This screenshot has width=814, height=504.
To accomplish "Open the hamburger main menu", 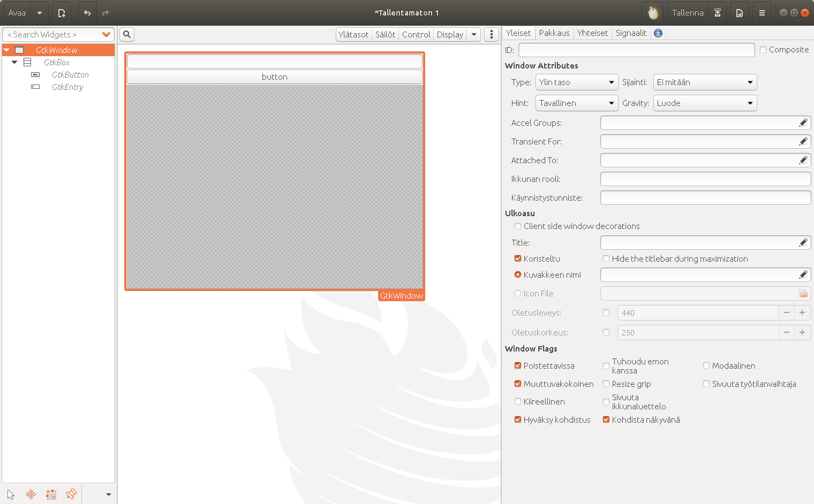I will 762,13.
